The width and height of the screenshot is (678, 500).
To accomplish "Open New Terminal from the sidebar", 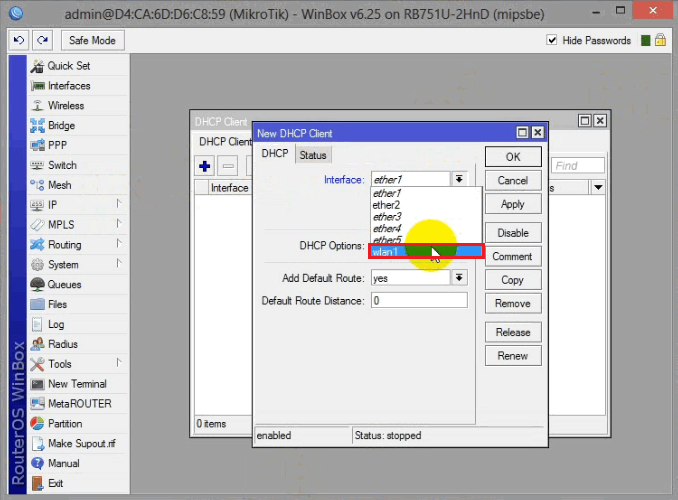I will click(79, 384).
